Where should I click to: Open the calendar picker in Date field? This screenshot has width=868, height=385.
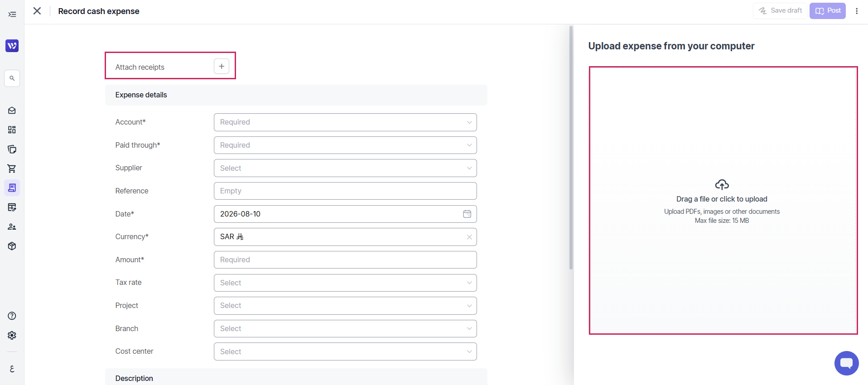467,214
